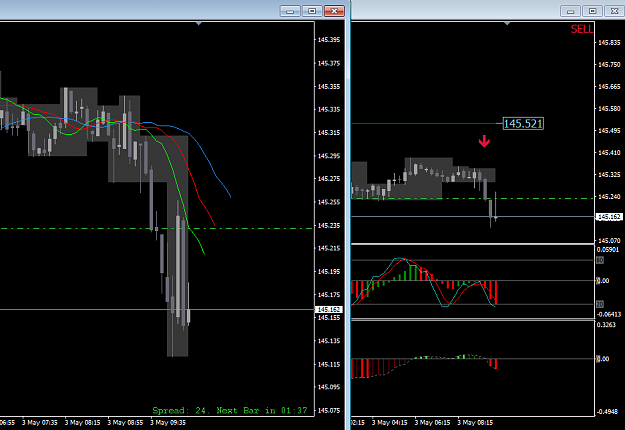This screenshot has height=430, width=625.
Task: Click the current price tag 145.162 in right chart
Action: coord(609,217)
